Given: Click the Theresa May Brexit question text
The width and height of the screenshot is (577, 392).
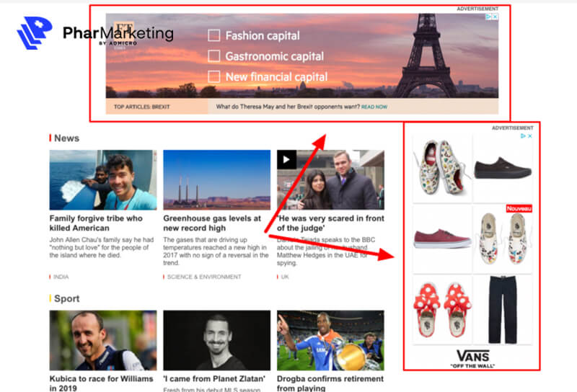Looking at the screenshot, I should (x=288, y=107).
